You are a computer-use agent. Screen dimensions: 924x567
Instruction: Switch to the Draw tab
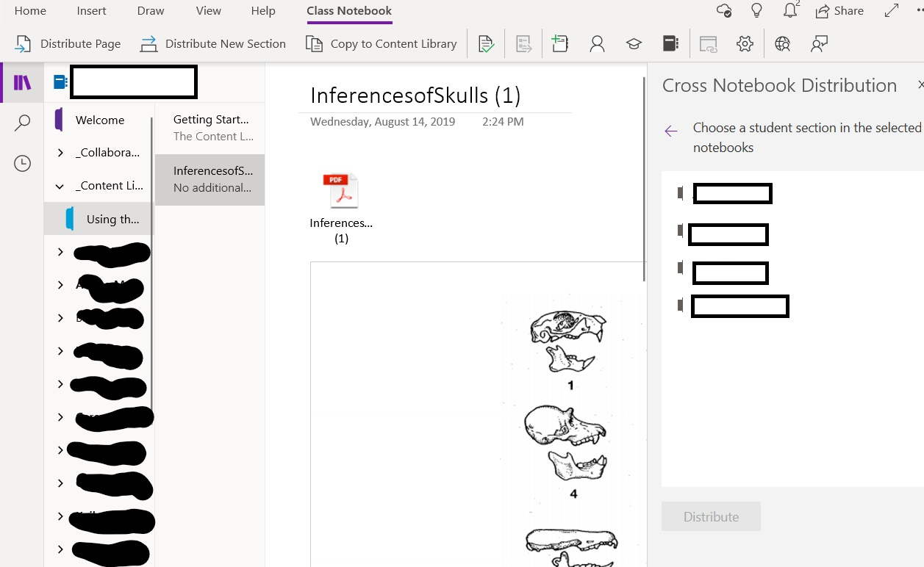pyautogui.click(x=151, y=11)
